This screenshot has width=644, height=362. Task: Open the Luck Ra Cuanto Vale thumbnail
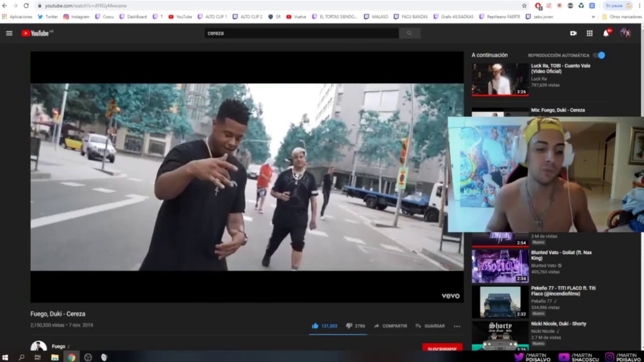[500, 79]
